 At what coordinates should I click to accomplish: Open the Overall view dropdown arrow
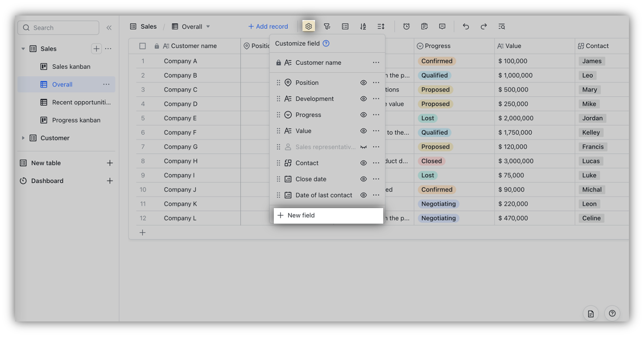pos(208,27)
